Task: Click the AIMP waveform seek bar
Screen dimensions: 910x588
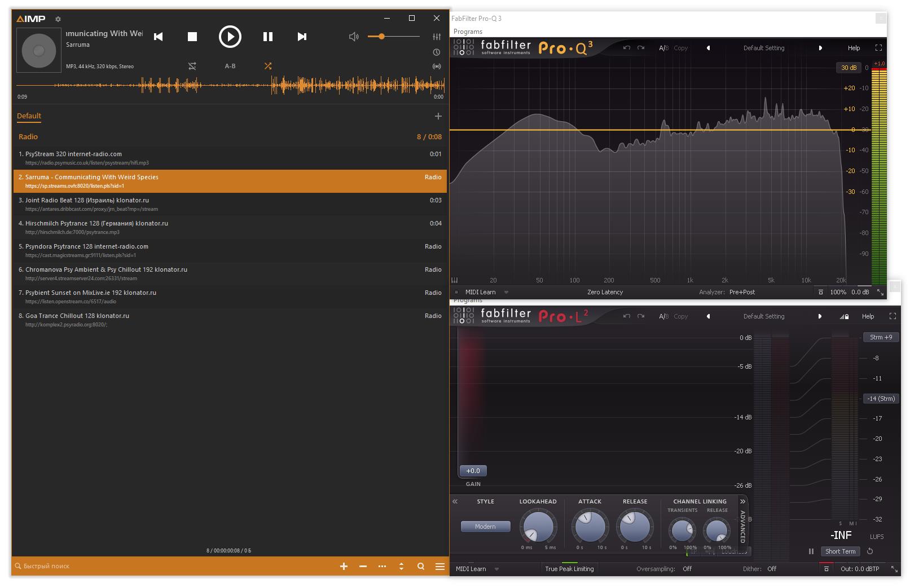Action: 231,86
